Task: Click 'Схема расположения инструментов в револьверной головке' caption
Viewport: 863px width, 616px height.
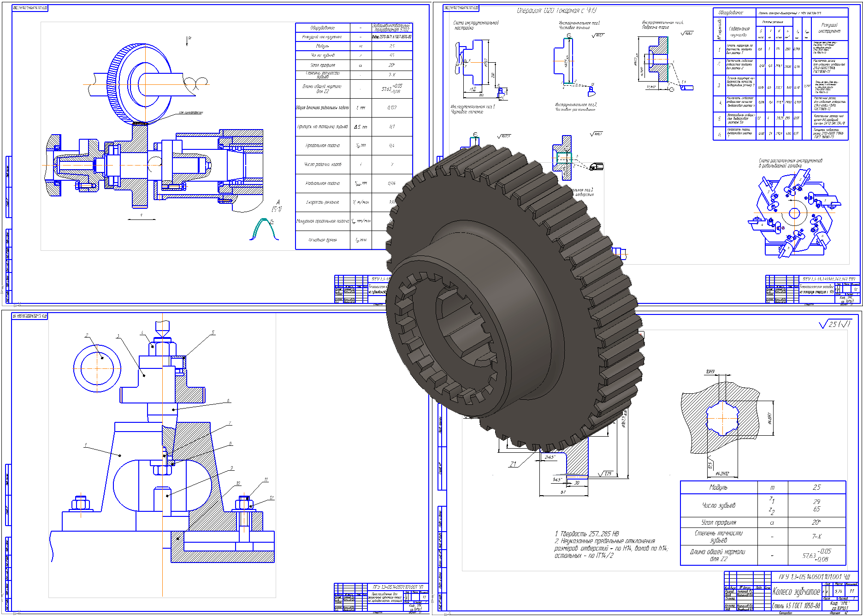Action: tap(791, 163)
